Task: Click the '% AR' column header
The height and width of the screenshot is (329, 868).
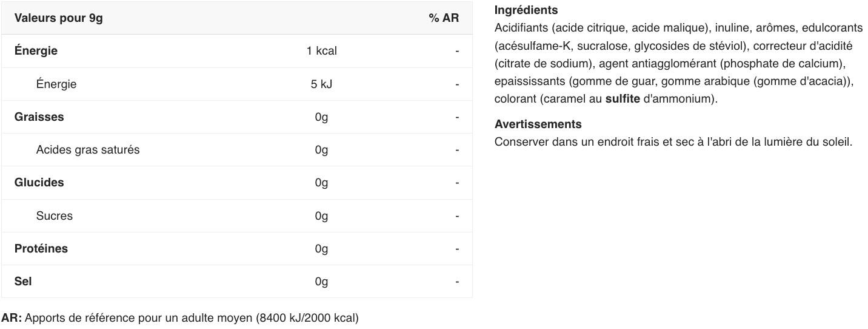Action: pyautogui.click(x=444, y=18)
